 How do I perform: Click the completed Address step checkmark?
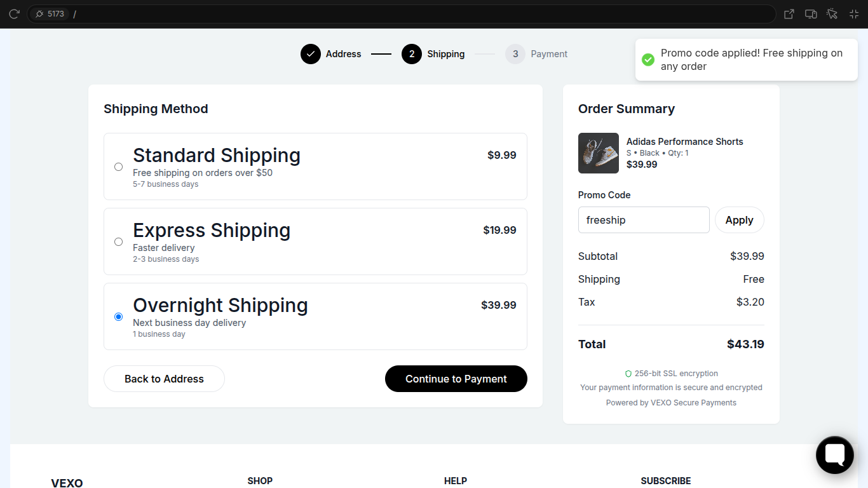[x=311, y=54]
